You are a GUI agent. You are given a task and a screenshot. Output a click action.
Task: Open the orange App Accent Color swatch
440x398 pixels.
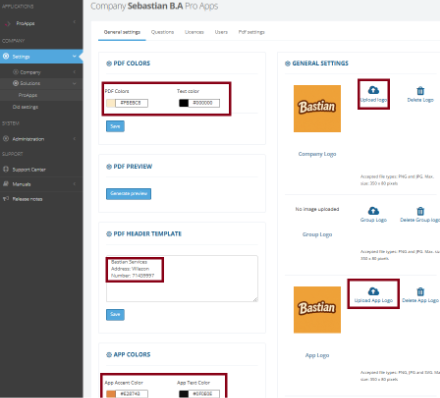click(111, 394)
